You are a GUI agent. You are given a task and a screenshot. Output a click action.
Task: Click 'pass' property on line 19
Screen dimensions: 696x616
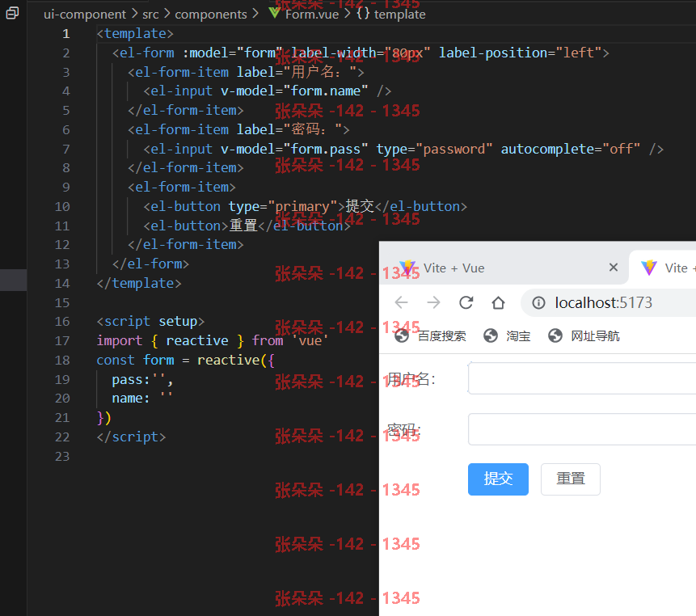[128, 380]
